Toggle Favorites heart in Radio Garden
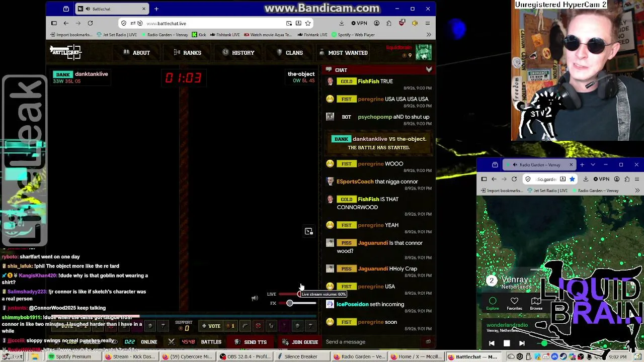 coord(514,303)
